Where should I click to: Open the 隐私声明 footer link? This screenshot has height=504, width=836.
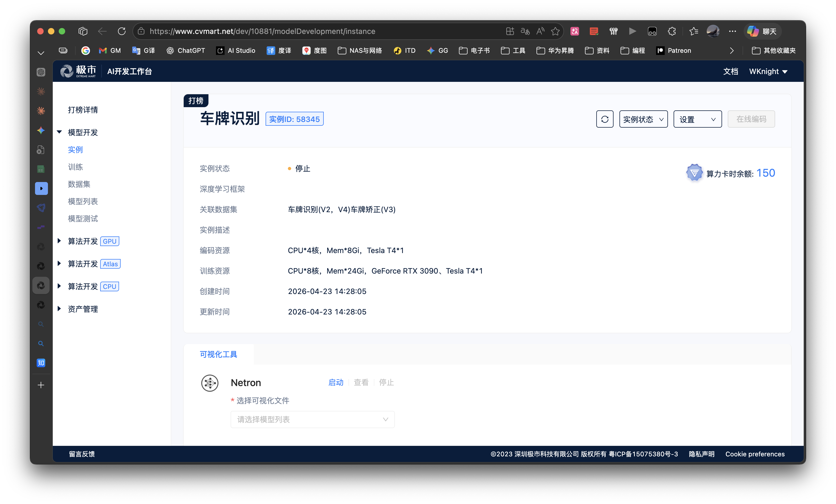point(702,454)
